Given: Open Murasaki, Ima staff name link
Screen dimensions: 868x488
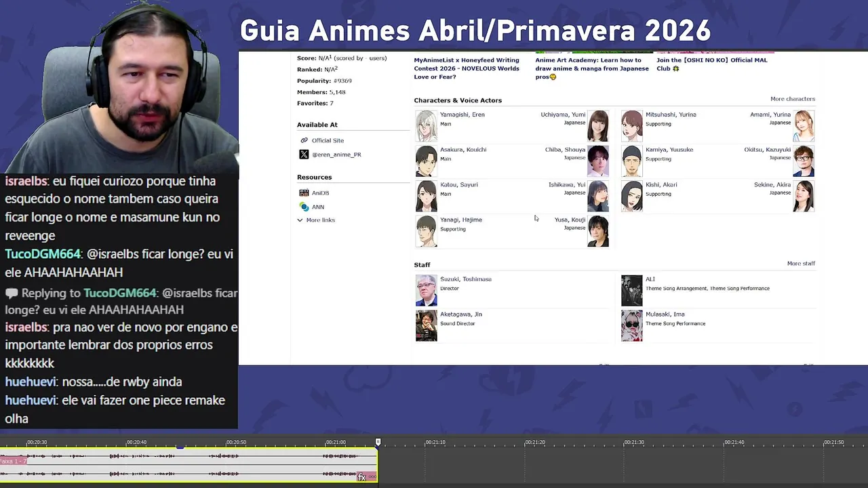Looking at the screenshot, I should pos(665,314).
